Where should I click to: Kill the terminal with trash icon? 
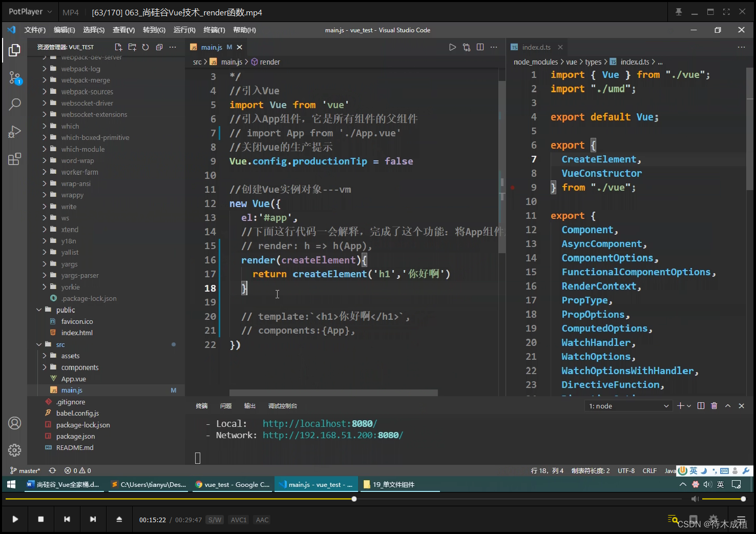point(714,406)
